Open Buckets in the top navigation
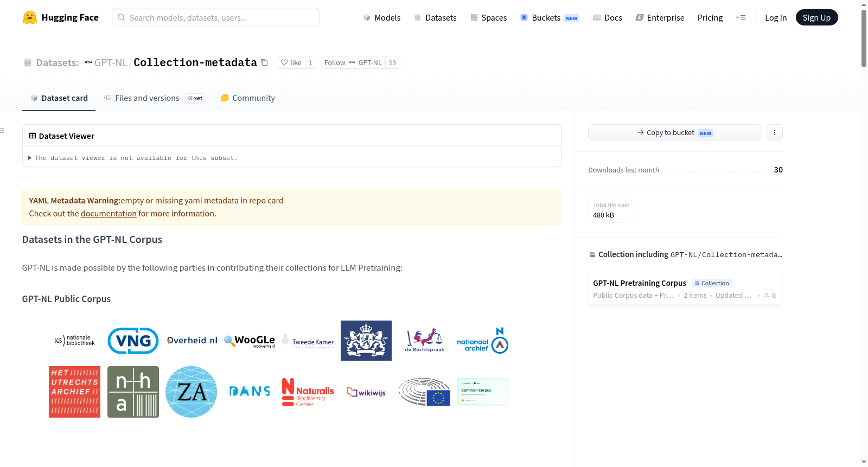 click(550, 17)
